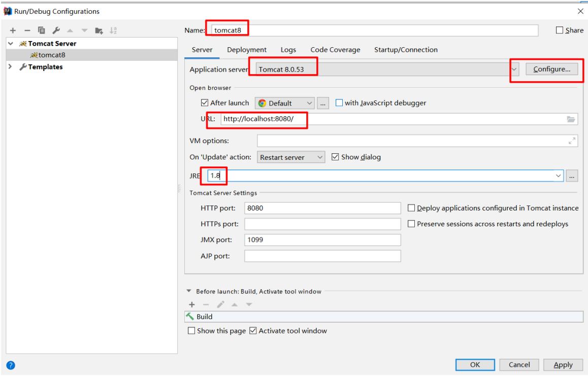The width and height of the screenshot is (588, 376).
Task: Check the Show this page checkbox
Action: click(x=191, y=331)
